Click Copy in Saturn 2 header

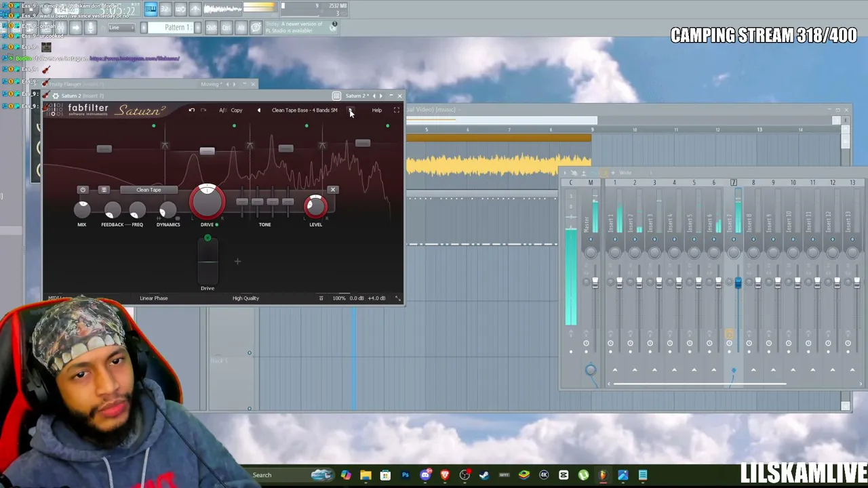236,110
